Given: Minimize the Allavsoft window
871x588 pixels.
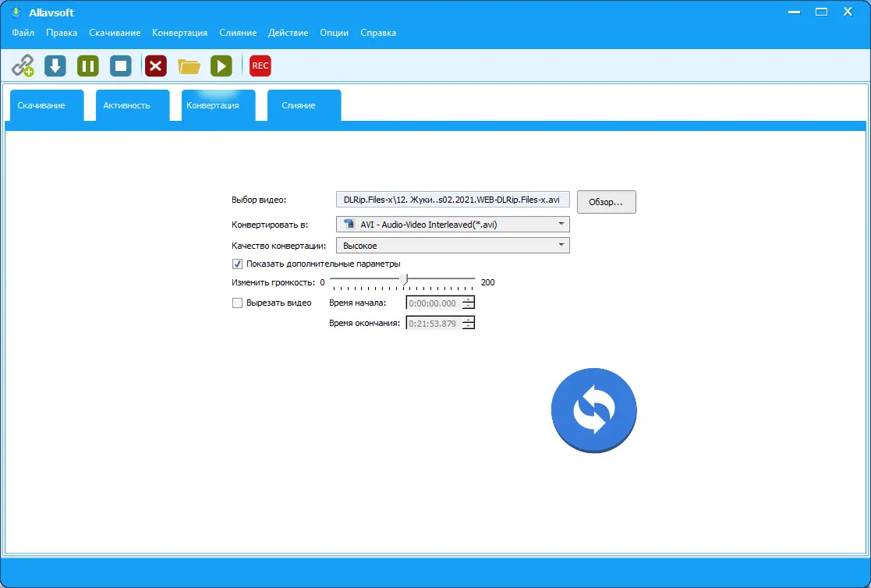Looking at the screenshot, I should [x=795, y=12].
